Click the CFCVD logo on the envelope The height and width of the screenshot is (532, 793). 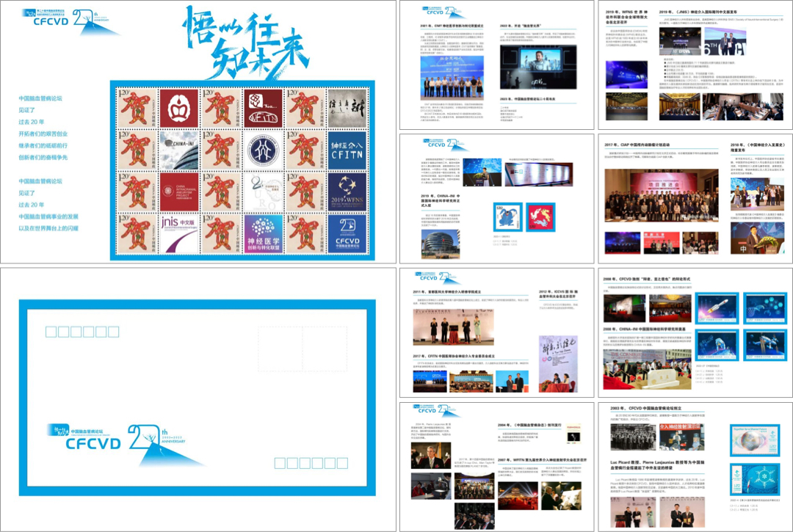(x=126, y=445)
